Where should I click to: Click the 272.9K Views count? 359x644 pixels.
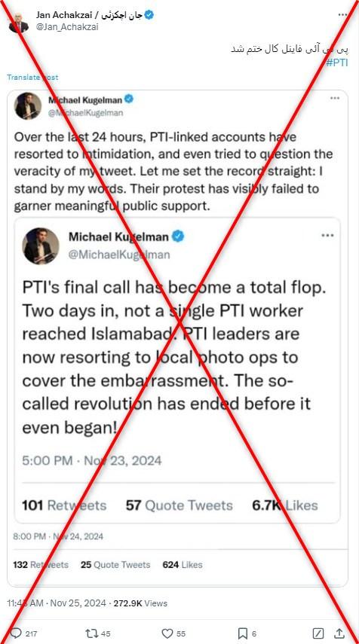pos(140,603)
